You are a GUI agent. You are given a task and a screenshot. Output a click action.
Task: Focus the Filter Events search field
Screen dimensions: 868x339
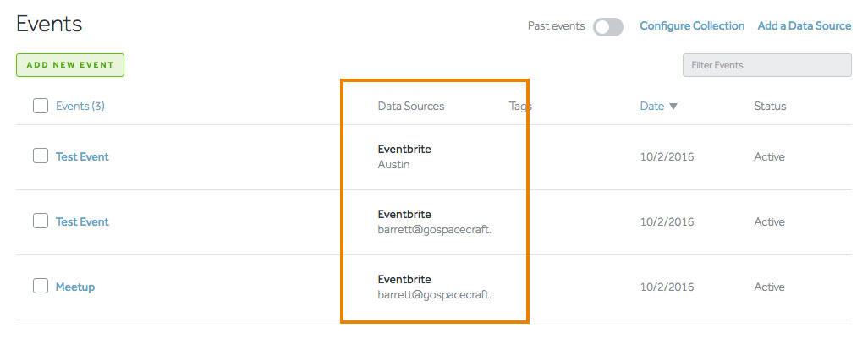click(x=766, y=65)
